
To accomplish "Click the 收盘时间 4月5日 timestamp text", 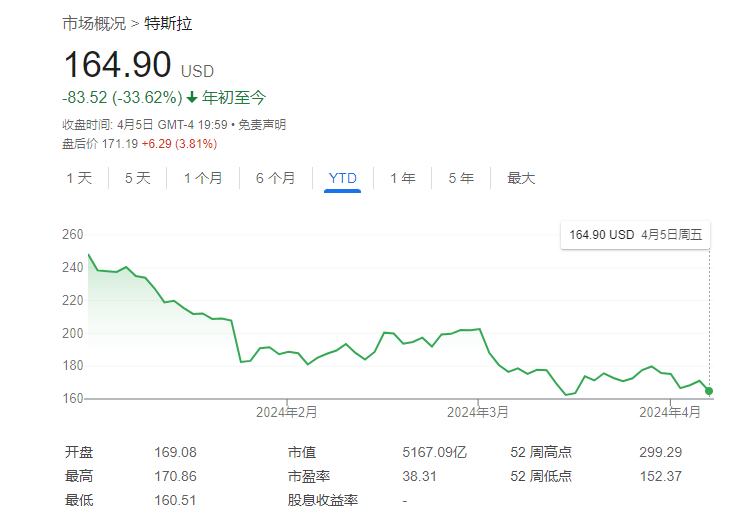I will tap(145, 125).
